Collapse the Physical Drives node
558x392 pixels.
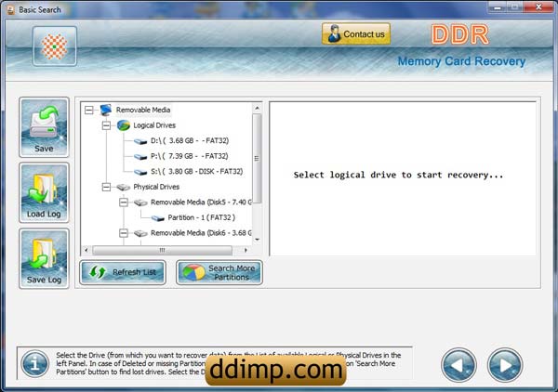(x=106, y=187)
